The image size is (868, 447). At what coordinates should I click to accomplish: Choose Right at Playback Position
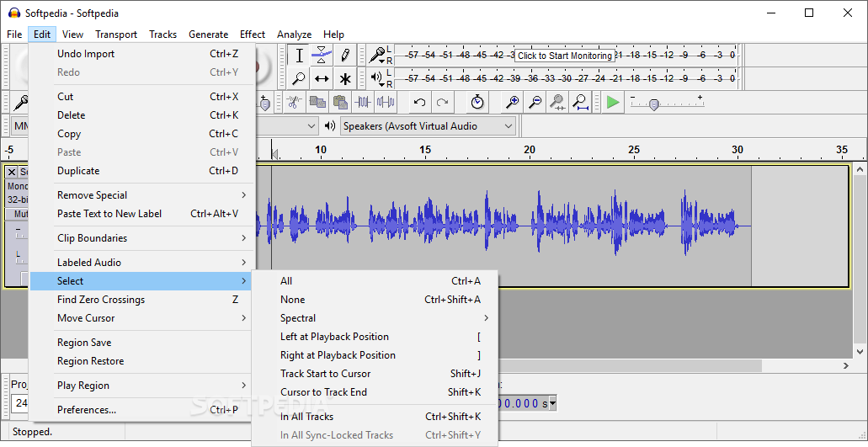tap(375, 355)
